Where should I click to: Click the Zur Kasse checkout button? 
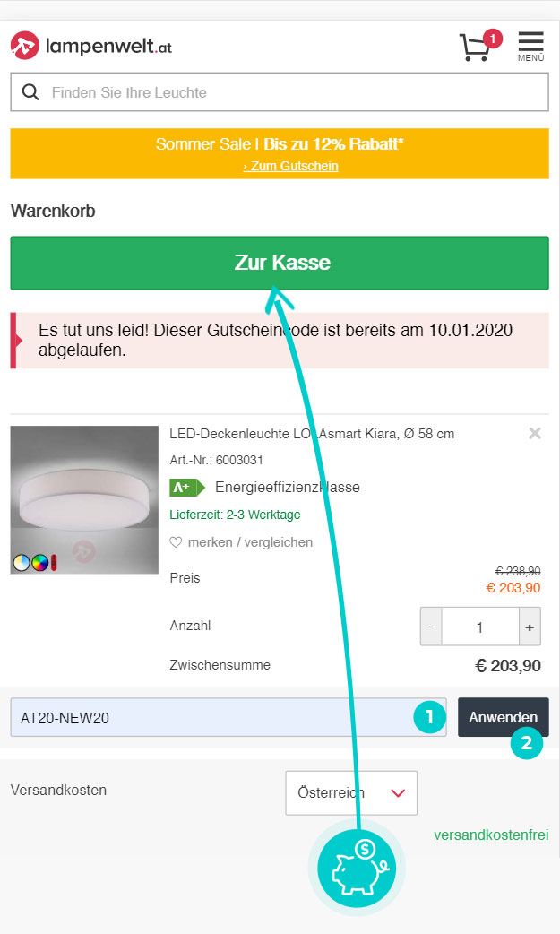(x=280, y=263)
